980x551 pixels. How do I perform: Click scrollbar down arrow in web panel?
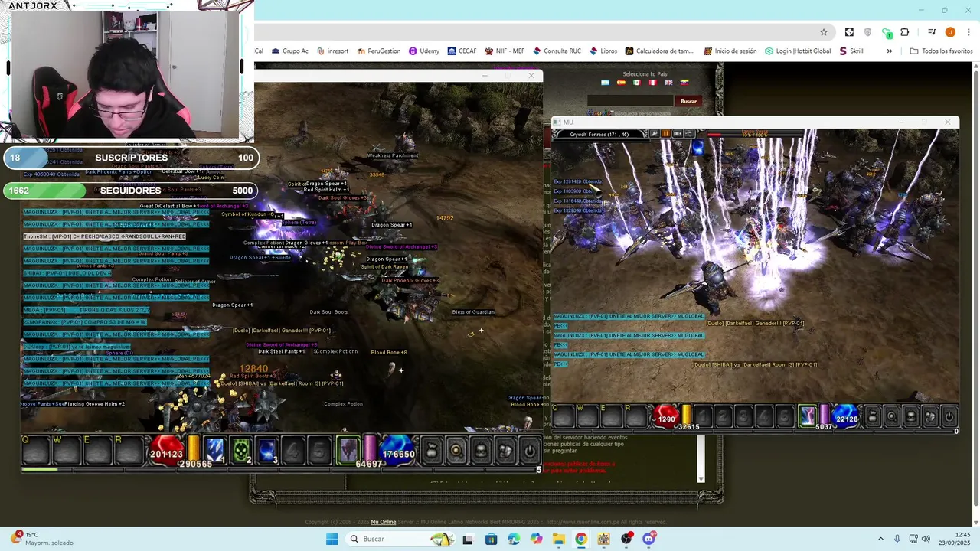701,479
